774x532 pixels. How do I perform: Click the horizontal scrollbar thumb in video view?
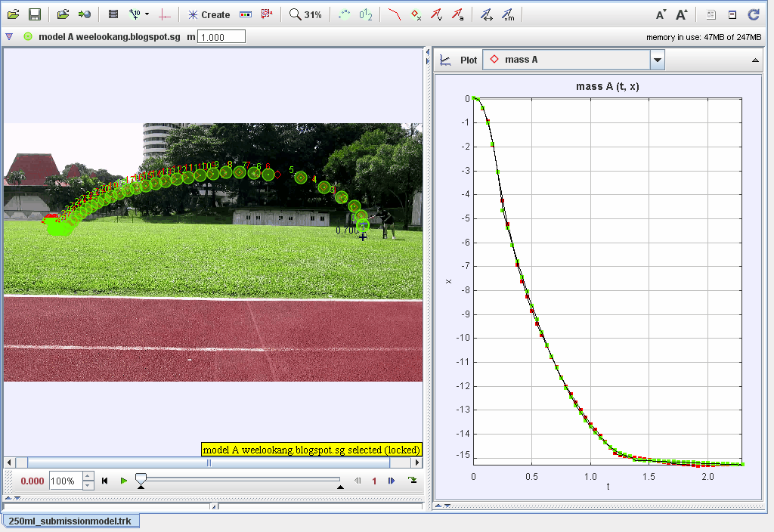(209, 462)
